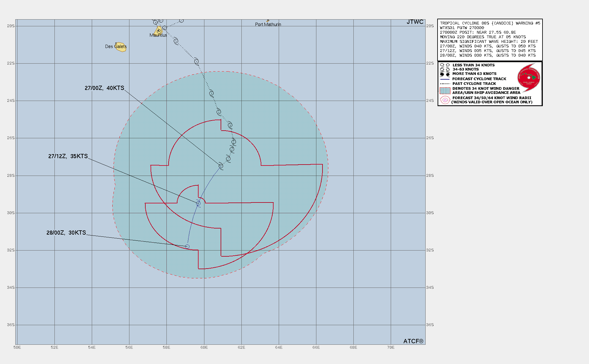The height and width of the screenshot is (364, 589).
Task: Click the ATCF® text at map bottom
Action: click(413, 341)
